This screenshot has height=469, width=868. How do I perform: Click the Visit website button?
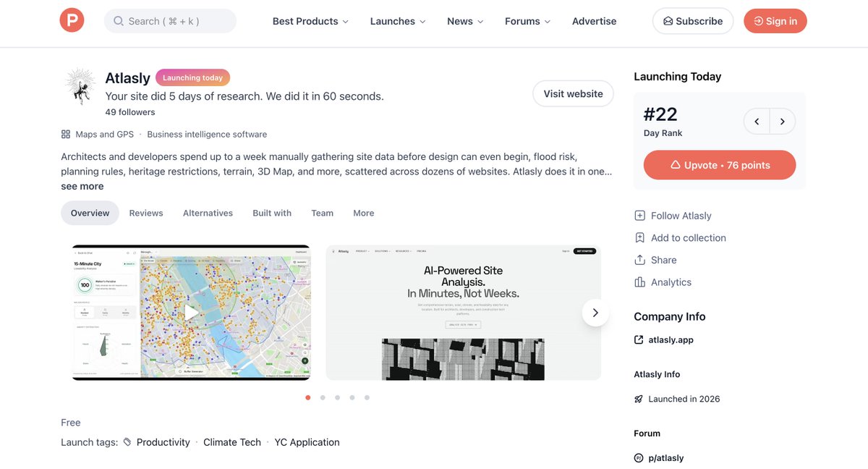point(573,93)
